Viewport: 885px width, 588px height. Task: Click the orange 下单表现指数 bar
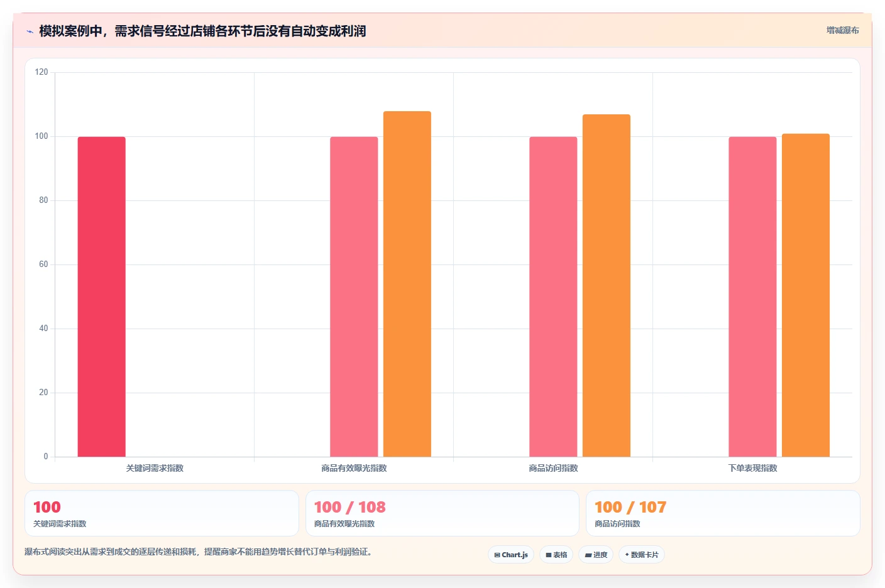(806, 295)
